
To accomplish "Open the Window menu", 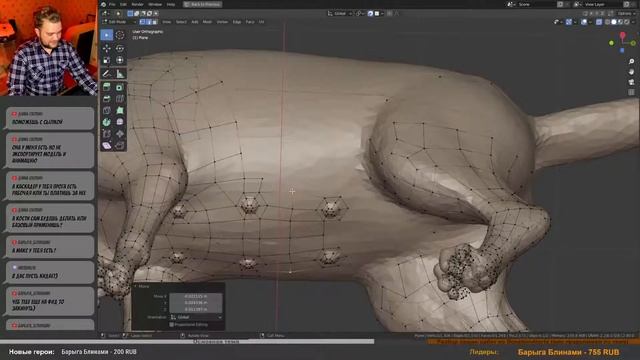I will tap(155, 4).
